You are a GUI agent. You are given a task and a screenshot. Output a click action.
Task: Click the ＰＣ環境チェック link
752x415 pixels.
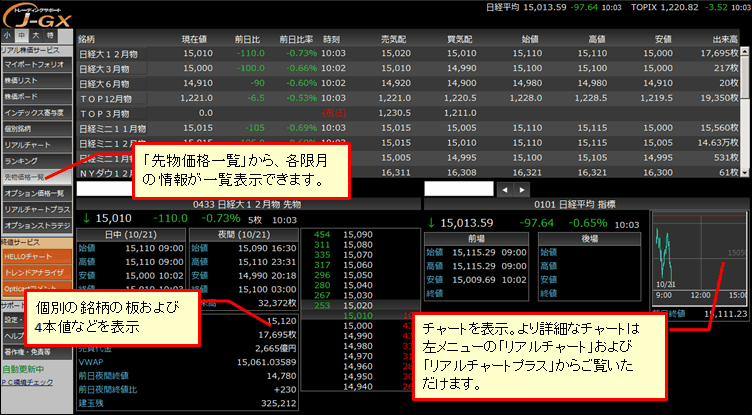[x=27, y=382]
